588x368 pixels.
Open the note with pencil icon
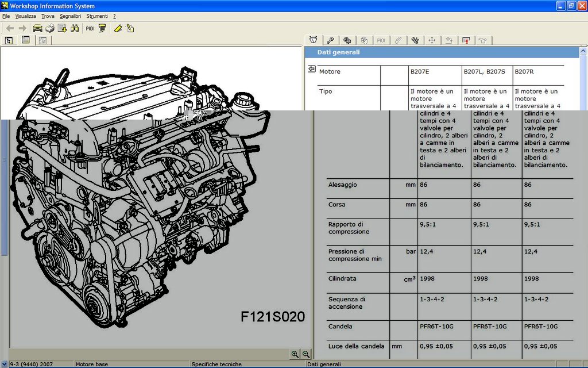[130, 28]
